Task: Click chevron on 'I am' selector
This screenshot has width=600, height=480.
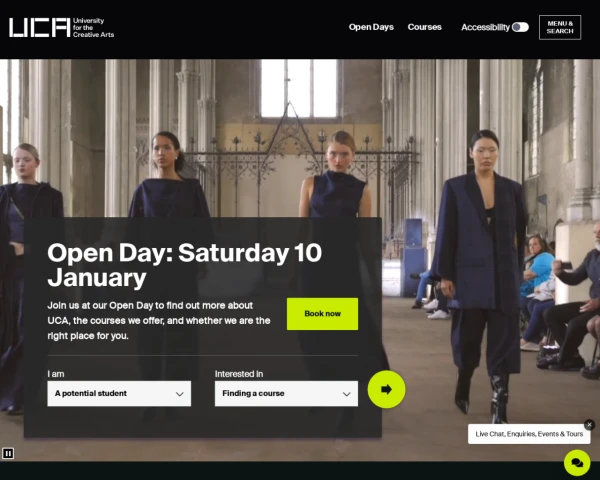Action: pyautogui.click(x=179, y=394)
